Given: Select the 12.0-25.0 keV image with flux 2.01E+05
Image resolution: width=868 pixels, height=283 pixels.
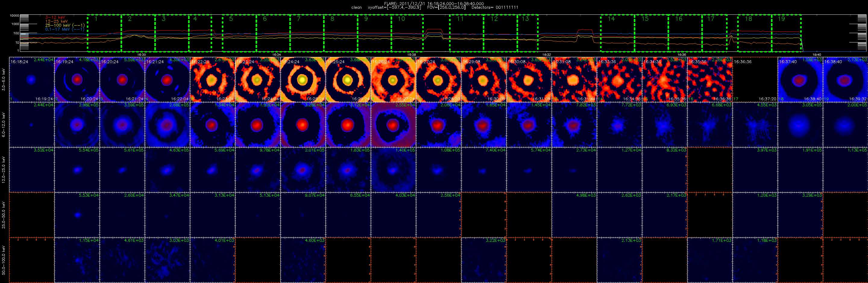Looking at the screenshot, I should click(x=303, y=169).
